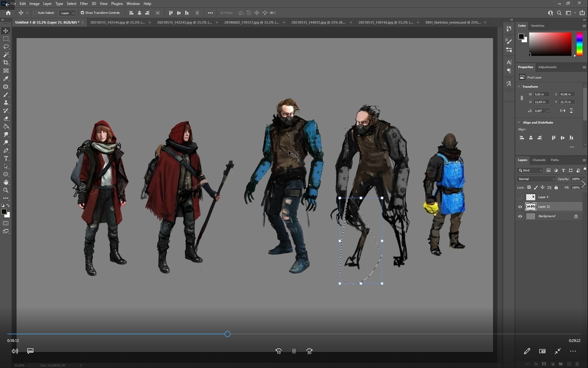Select the Zoom tool
The image size is (588, 368).
pyautogui.click(x=6, y=190)
